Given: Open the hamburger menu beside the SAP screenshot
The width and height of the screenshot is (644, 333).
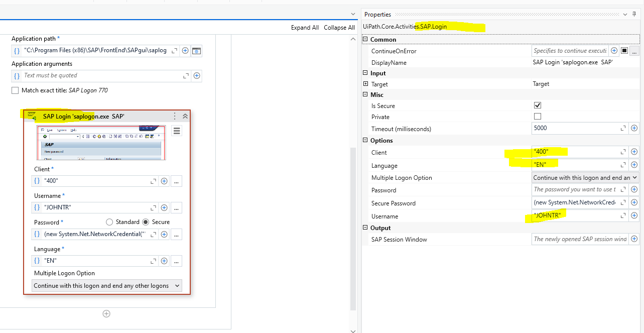Looking at the screenshot, I should click(176, 131).
